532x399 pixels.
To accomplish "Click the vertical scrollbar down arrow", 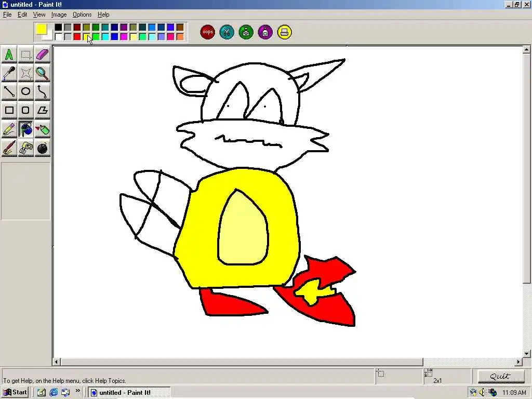I will (x=527, y=354).
